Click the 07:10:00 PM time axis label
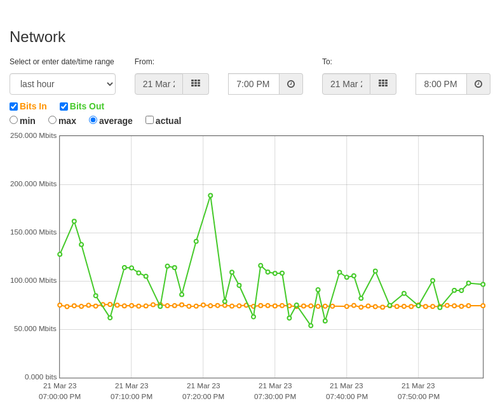500x403 pixels. coord(131,397)
